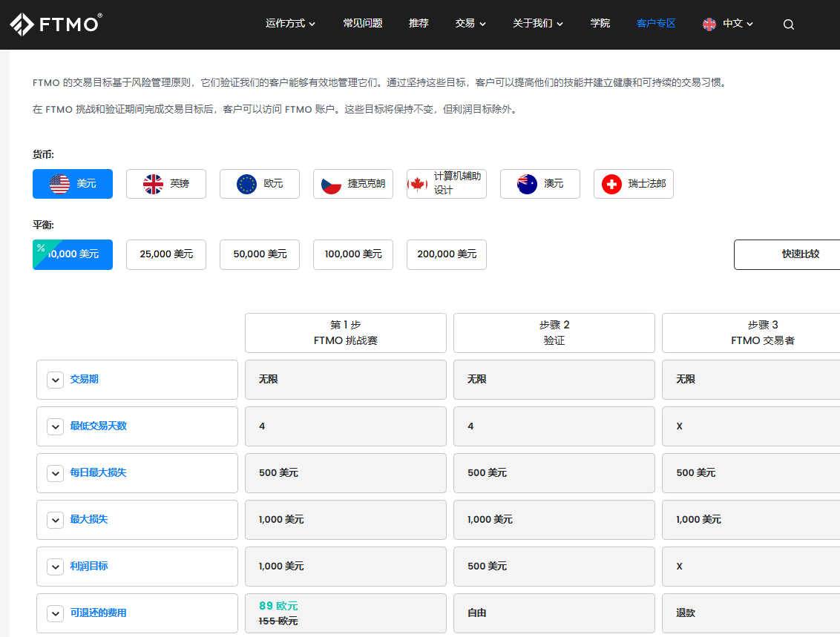The width and height of the screenshot is (840, 637).
Task: Select 澳元 currency option
Action: [540, 184]
